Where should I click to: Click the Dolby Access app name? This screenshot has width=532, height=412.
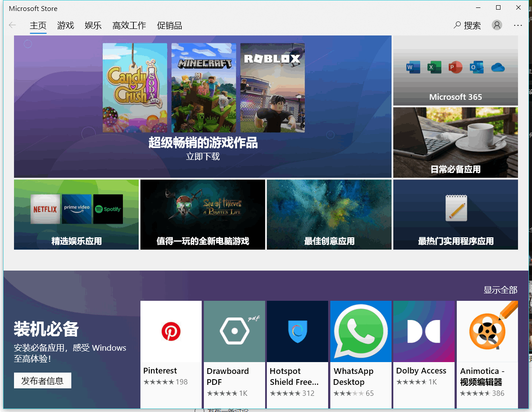pos(421,370)
